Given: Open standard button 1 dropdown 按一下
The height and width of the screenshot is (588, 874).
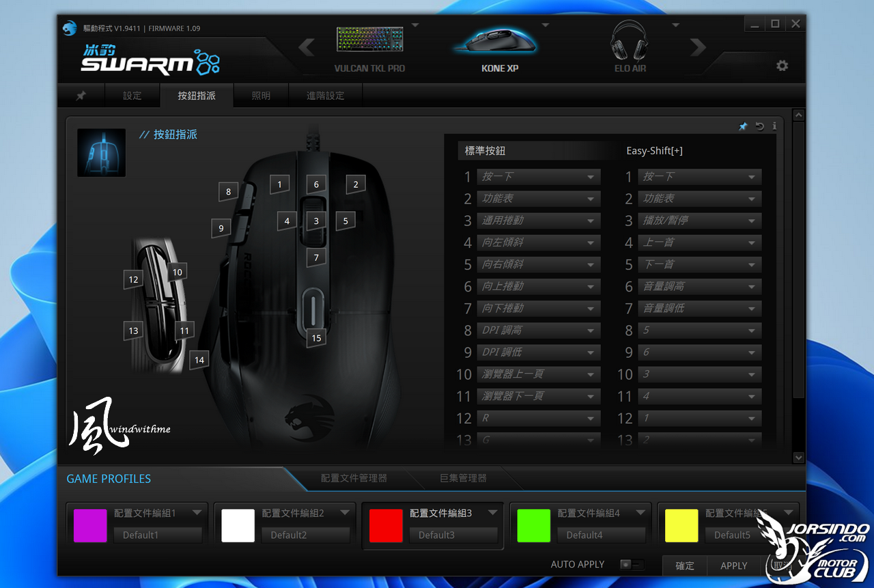Looking at the screenshot, I should [x=539, y=177].
